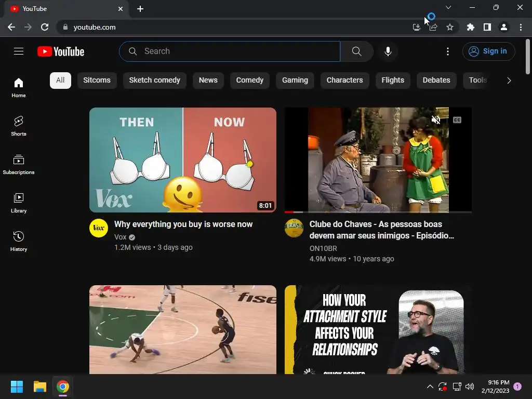Open the tab search dropdown arrow
This screenshot has width=532, height=399.
448,7
